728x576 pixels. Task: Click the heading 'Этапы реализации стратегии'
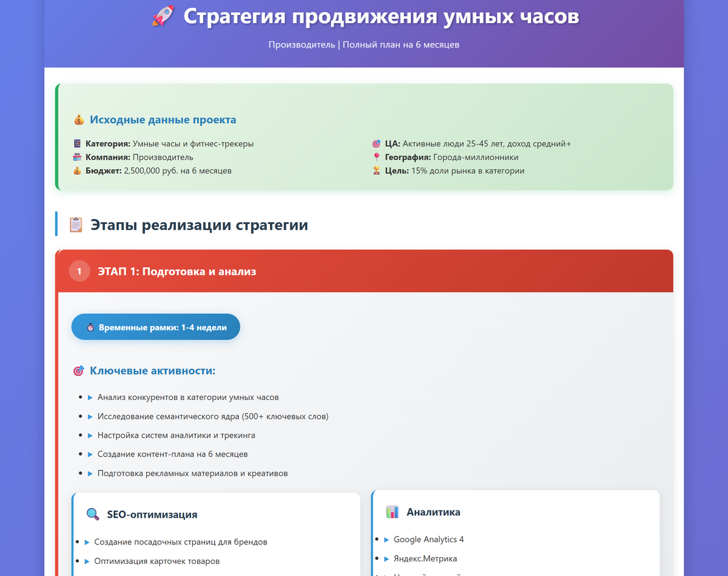pos(200,225)
